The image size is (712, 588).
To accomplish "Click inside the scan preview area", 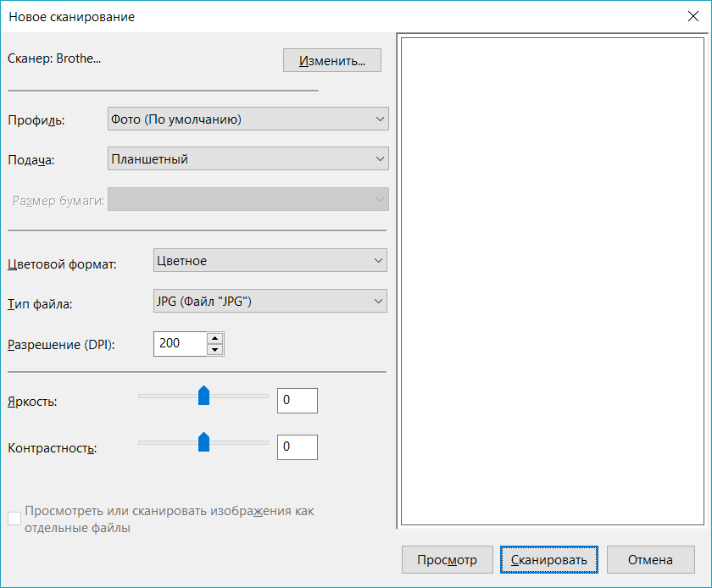I will tap(552, 281).
